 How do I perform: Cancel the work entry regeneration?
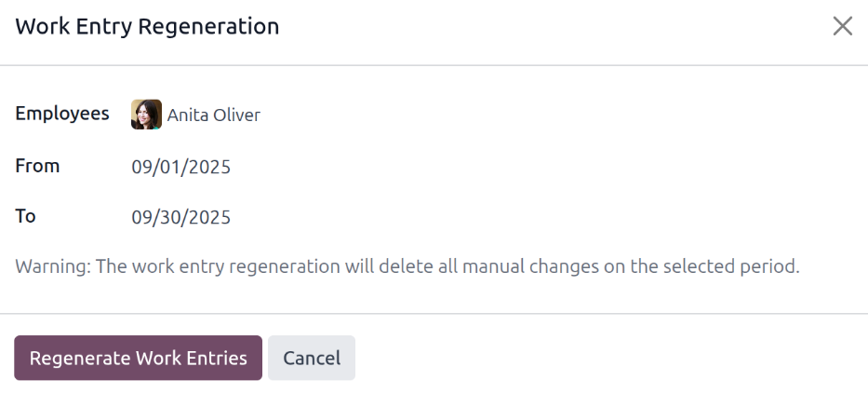(312, 358)
